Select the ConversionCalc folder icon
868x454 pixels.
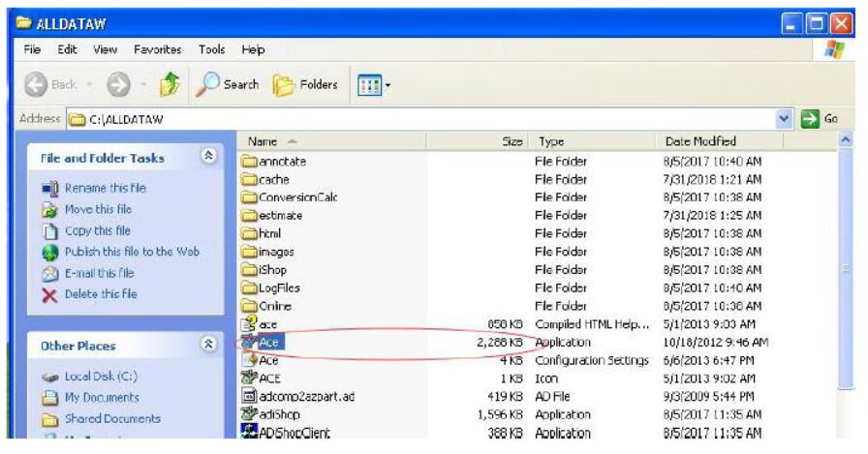(250, 197)
